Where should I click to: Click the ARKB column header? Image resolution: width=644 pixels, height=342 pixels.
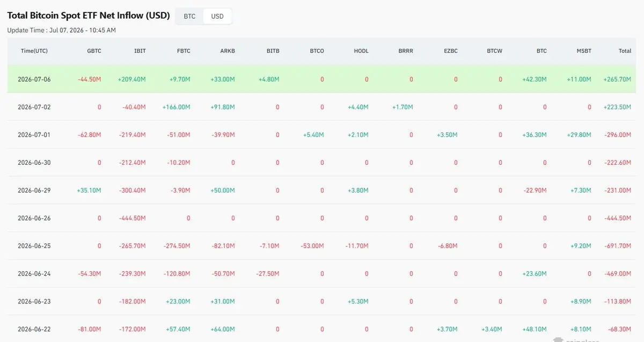(x=228, y=51)
